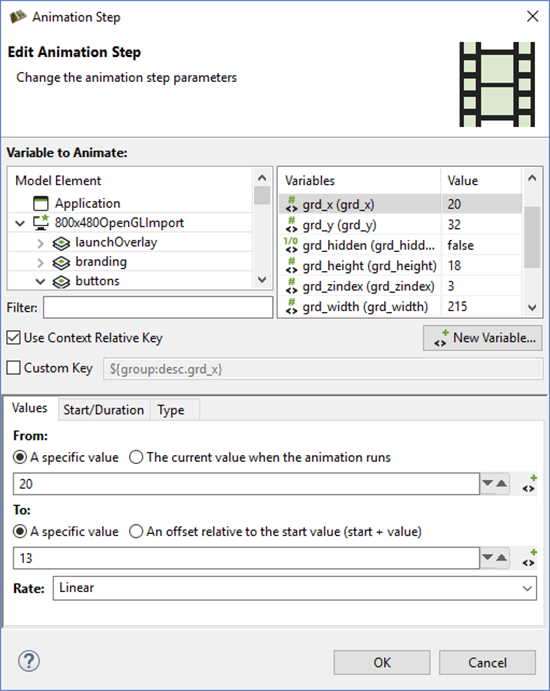The height and width of the screenshot is (691, 550).
Task: Expand the launchOverlay tree node
Action: pyautogui.click(x=41, y=243)
